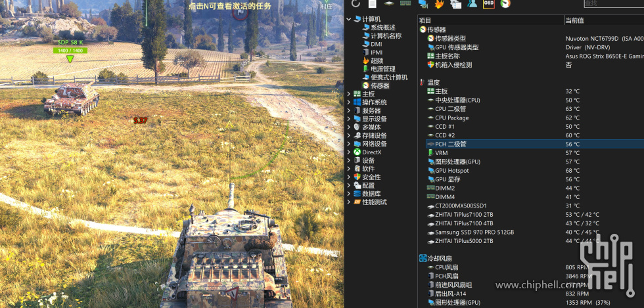Expand the 操作系统 tree node arrow
The image size is (644, 308).
coord(349,102)
